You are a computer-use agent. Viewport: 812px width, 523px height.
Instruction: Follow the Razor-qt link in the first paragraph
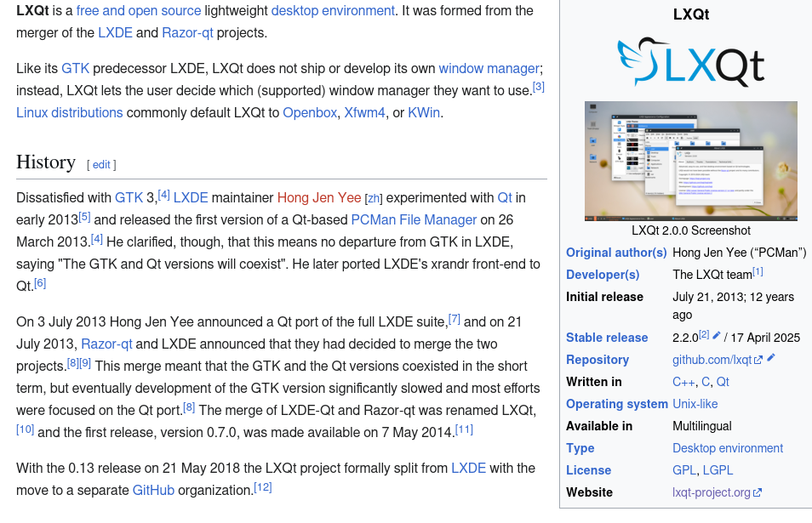(187, 33)
